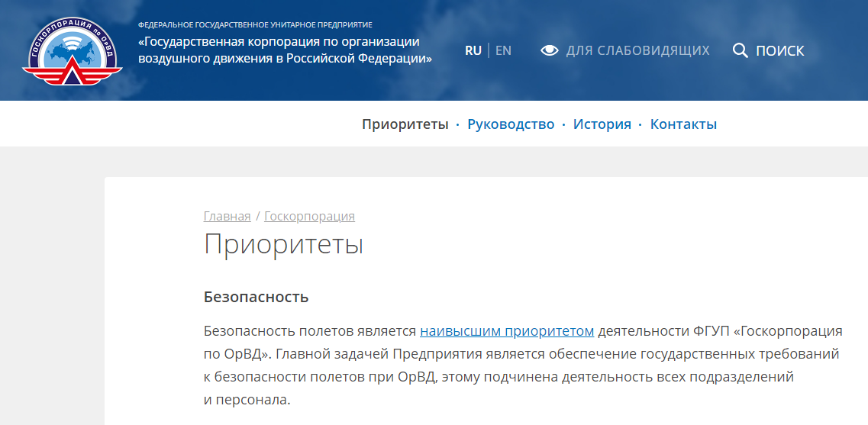Click the Goskorporatsiya po OrVD logo
Image resolution: width=868 pixels, height=425 pixels.
(73, 51)
